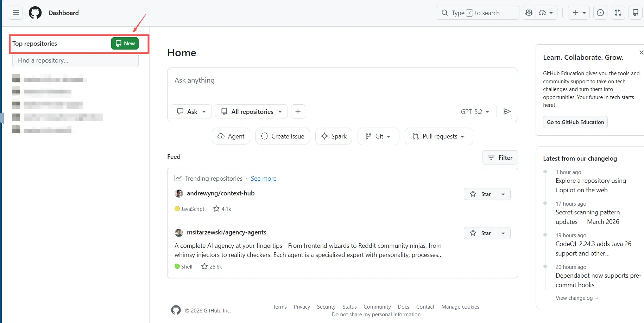Launch the Spark button
The height and width of the screenshot is (323, 644).
pyautogui.click(x=334, y=136)
